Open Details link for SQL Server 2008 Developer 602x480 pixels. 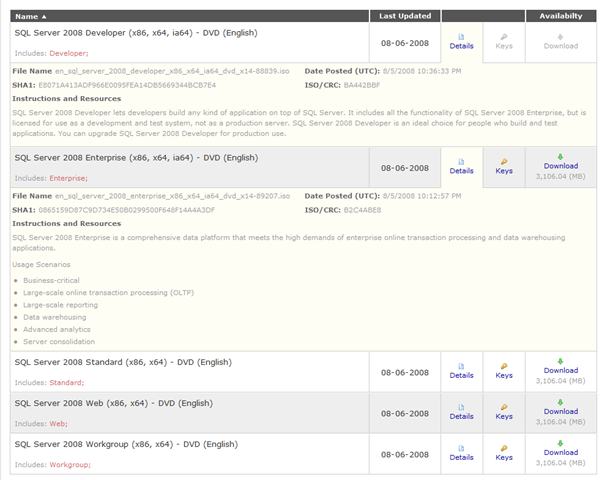click(461, 46)
